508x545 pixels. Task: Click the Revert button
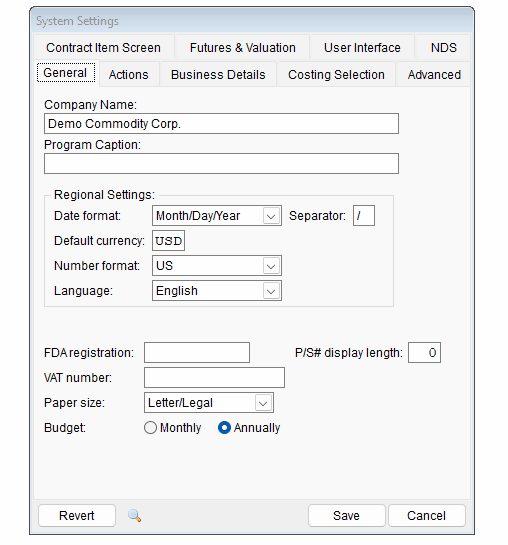pos(76,515)
